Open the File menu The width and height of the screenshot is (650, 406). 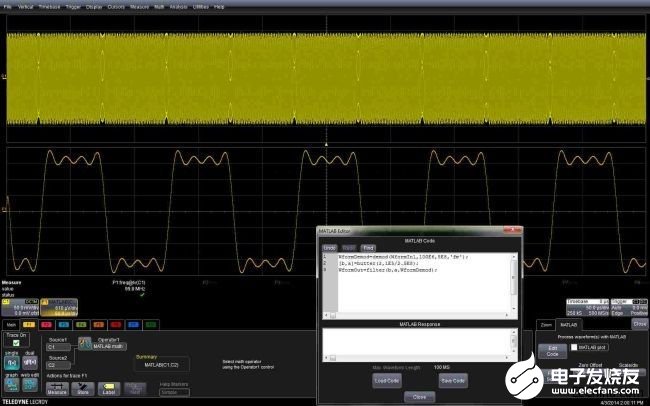coord(7,7)
